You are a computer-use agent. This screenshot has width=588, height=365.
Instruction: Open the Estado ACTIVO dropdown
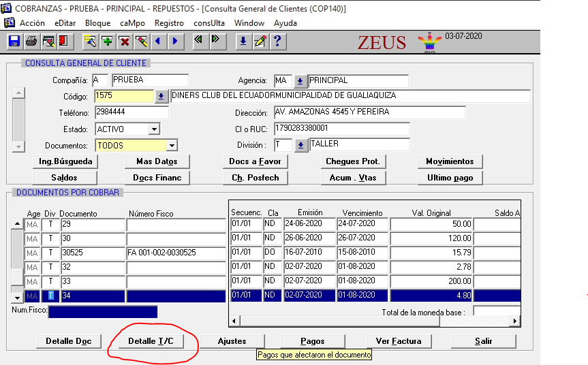tap(153, 129)
